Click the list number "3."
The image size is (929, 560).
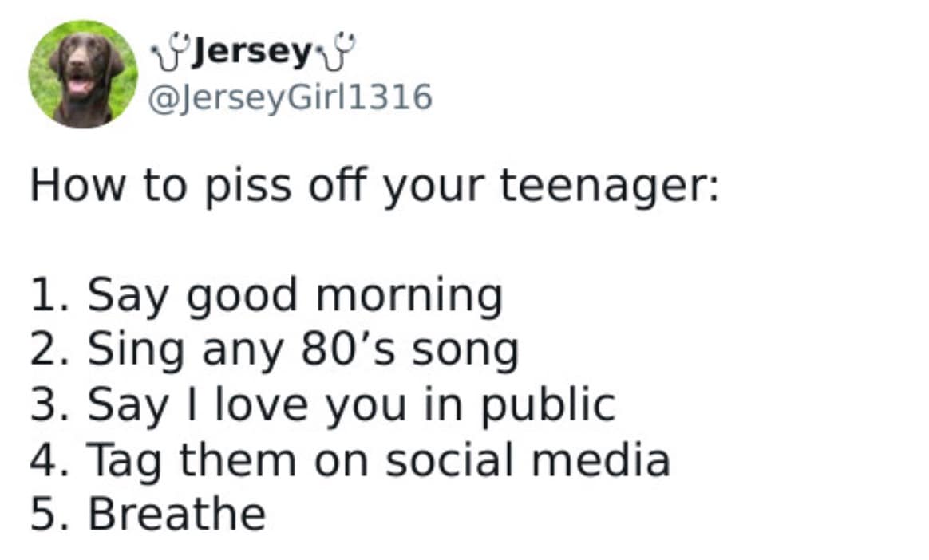coord(51,404)
